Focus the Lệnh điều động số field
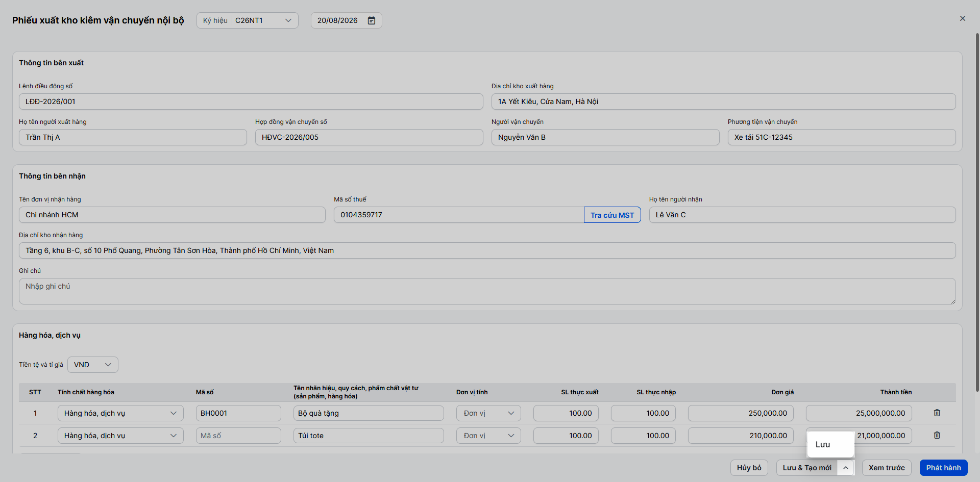The width and height of the screenshot is (980, 482). (251, 102)
